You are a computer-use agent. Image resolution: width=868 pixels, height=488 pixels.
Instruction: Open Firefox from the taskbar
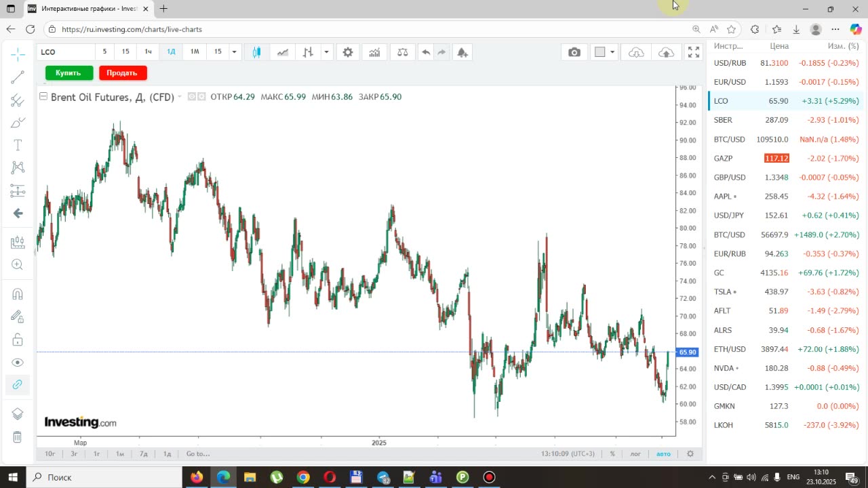[197, 477]
